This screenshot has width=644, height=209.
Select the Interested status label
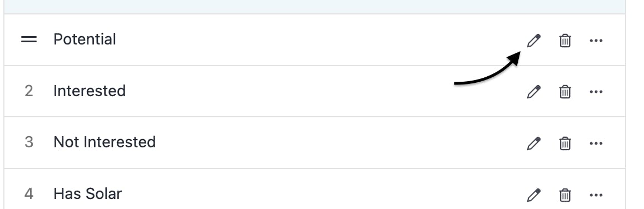(90, 91)
